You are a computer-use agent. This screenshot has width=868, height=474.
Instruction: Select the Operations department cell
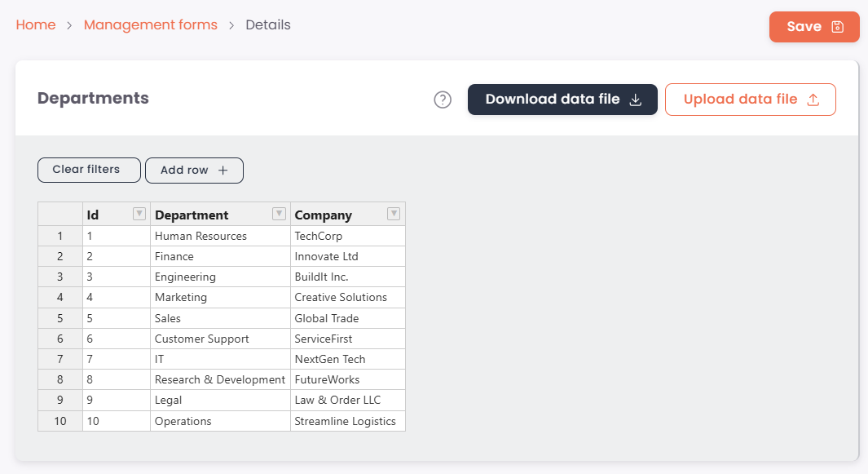pyautogui.click(x=220, y=421)
